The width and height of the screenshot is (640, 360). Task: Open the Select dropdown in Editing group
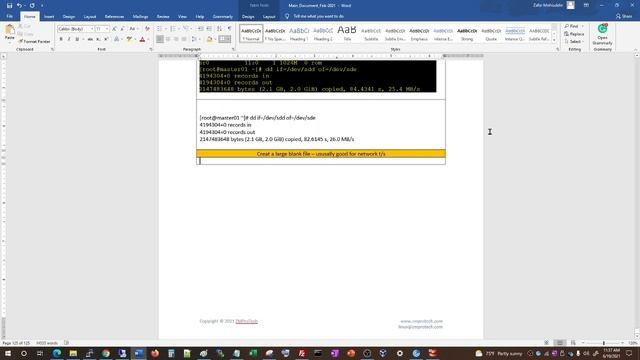coord(574,42)
